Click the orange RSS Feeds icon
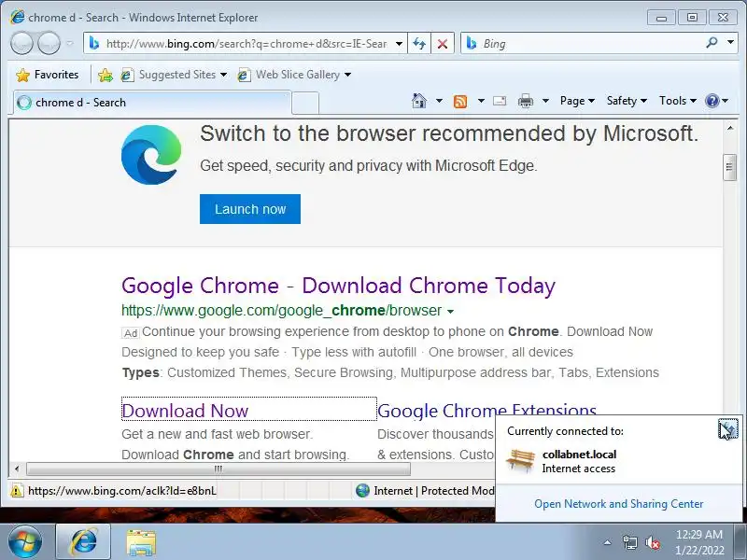 point(460,101)
